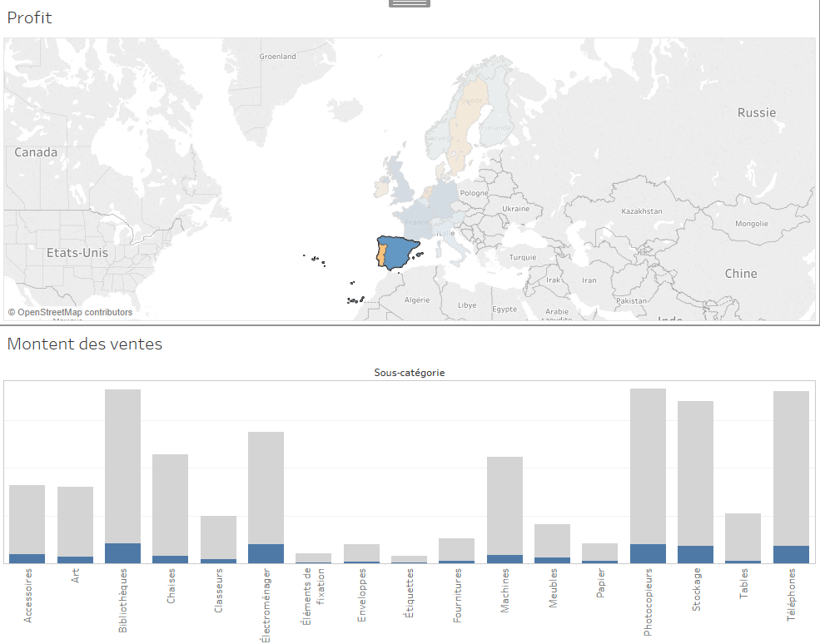Click the Téléphones bar on the right
820x644 pixels.
[790, 470]
